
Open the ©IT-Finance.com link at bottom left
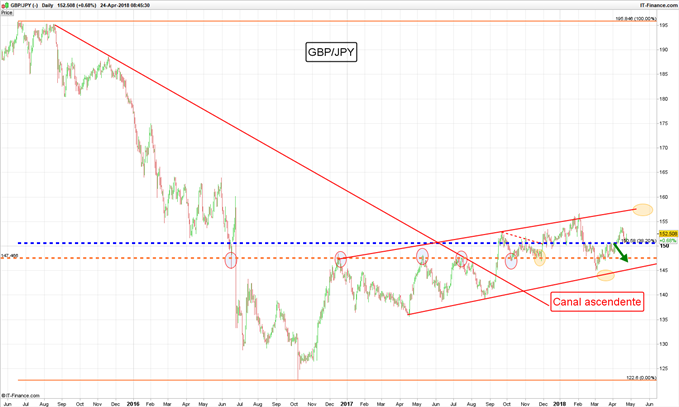[20, 395]
